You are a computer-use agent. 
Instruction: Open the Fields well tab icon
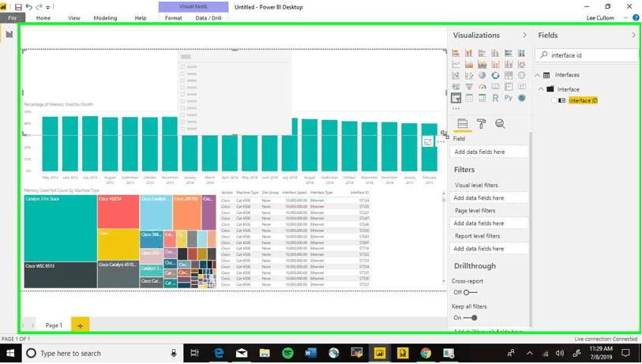(462, 124)
